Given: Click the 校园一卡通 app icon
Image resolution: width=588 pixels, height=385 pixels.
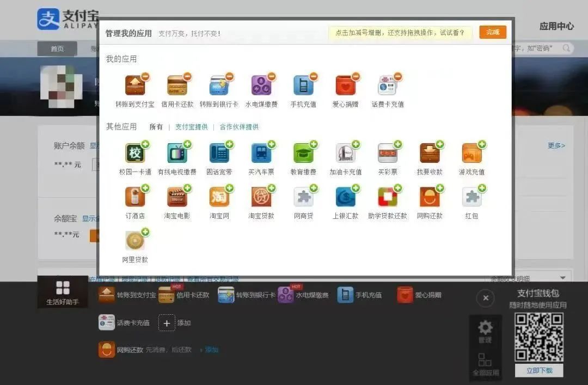Looking at the screenshot, I should [134, 154].
